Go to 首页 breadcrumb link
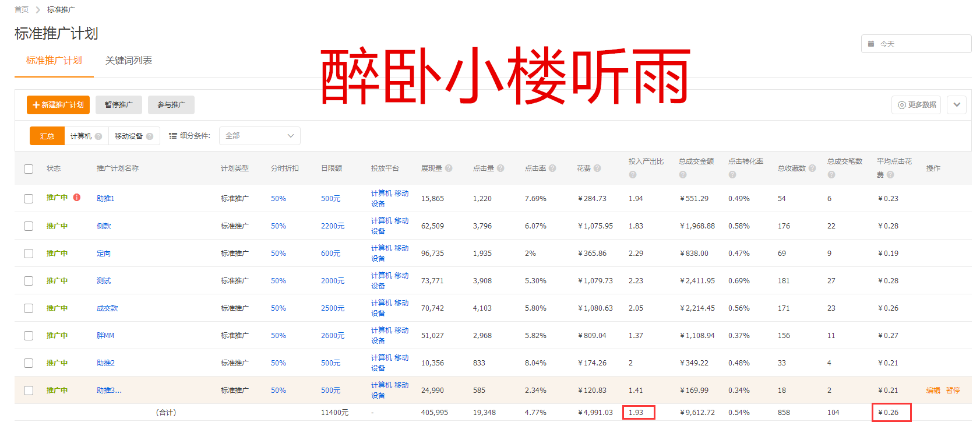This screenshot has height=422, width=980. (x=22, y=9)
